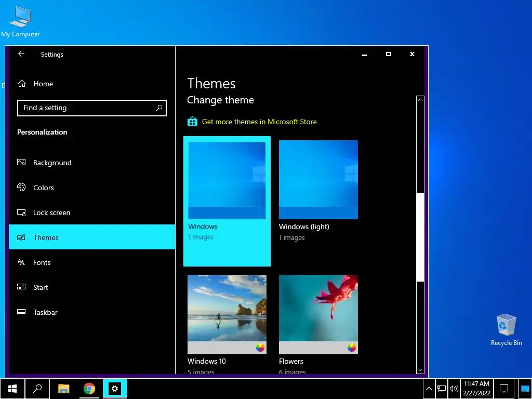Click the Flowers theme name text

[x=291, y=362]
